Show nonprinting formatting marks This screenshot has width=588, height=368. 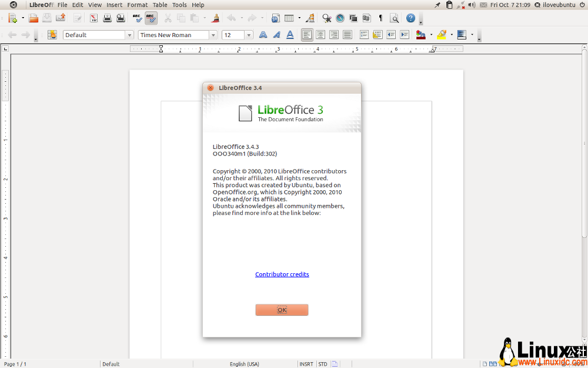click(380, 18)
